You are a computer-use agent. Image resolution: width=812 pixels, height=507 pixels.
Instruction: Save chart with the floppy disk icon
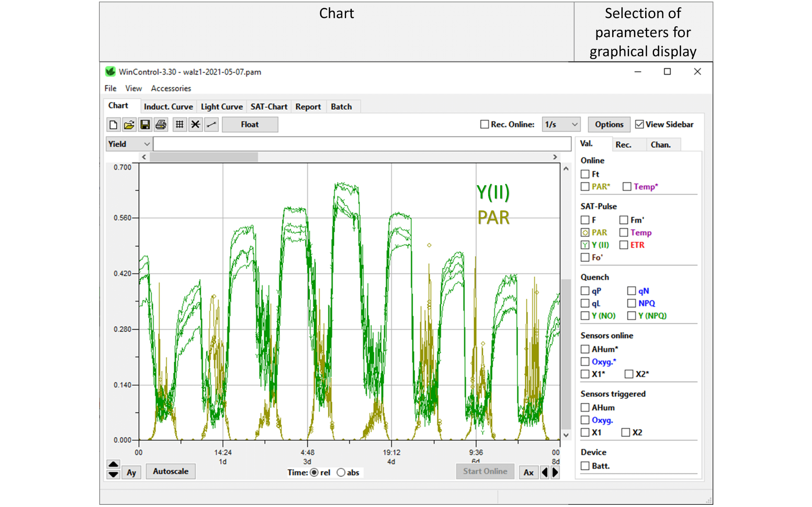(145, 125)
